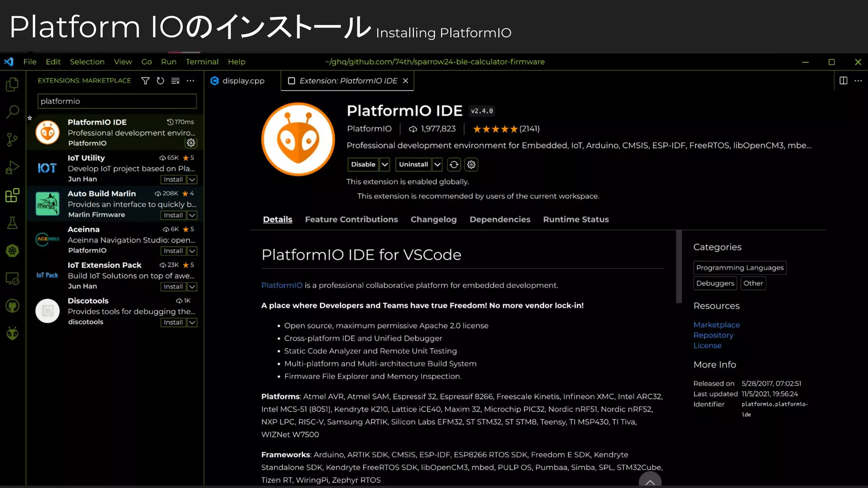The image size is (868, 488).
Task: Follow the PlatformIO link in description
Action: pyautogui.click(x=282, y=286)
